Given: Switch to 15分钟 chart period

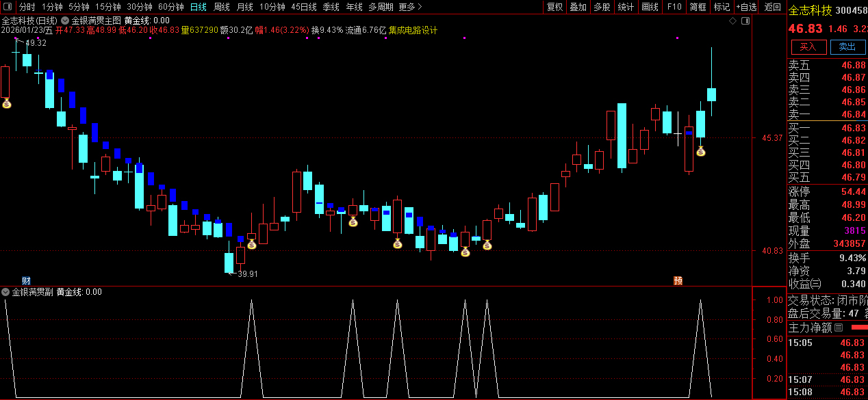Looking at the screenshot, I should click(x=107, y=7).
